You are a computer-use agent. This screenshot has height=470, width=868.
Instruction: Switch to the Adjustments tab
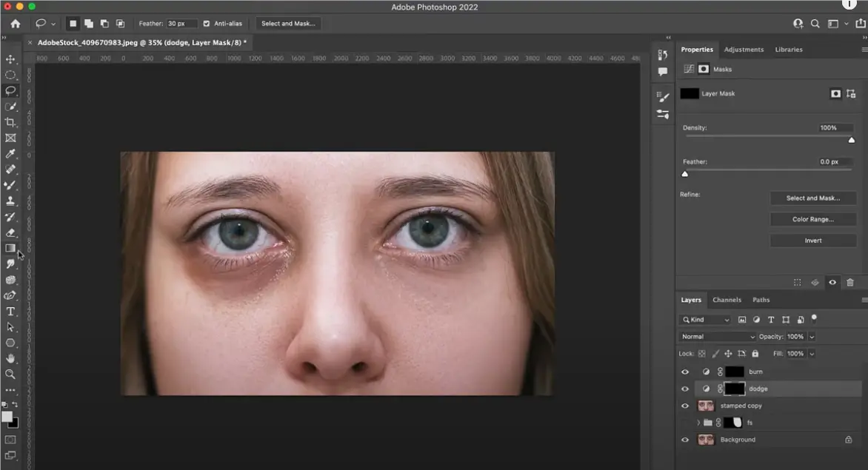[744, 49]
